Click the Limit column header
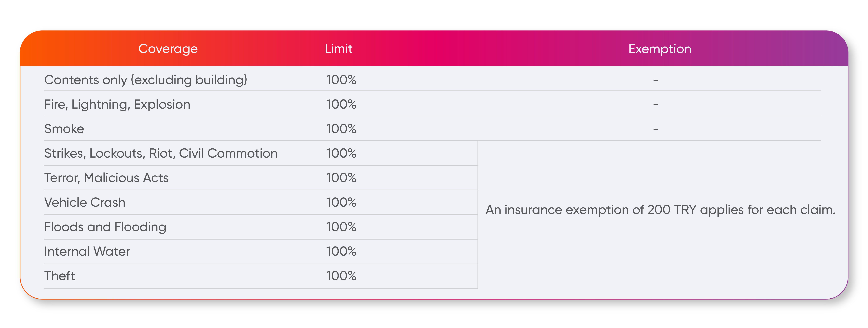Screen dimensions: 868x328 [338, 49]
